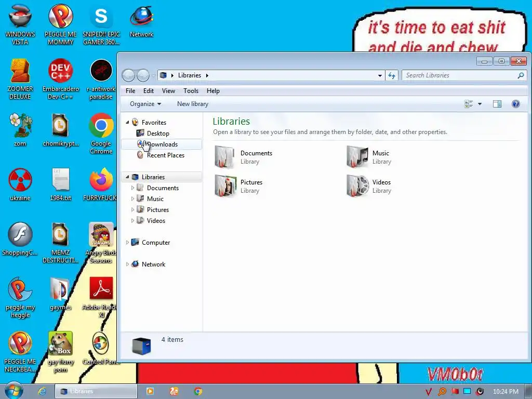The height and width of the screenshot is (399, 532).
Task: Open recent pages dropdown beside Forward
Action: coord(153,75)
